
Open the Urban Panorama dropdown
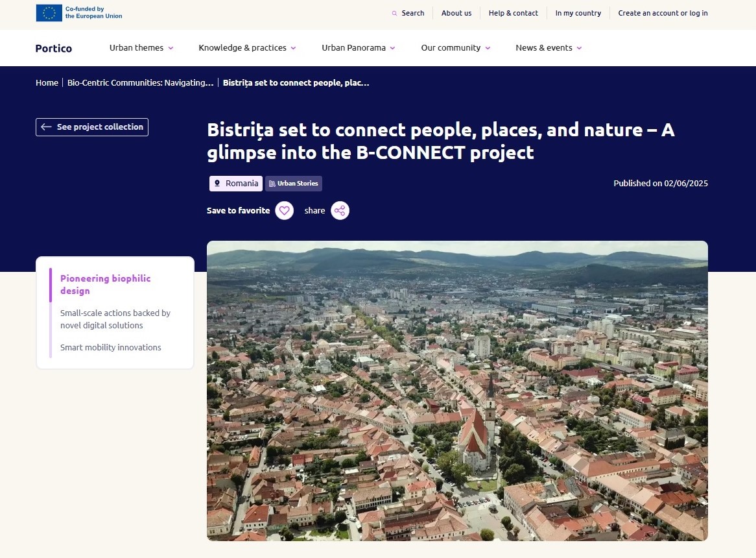pos(358,48)
